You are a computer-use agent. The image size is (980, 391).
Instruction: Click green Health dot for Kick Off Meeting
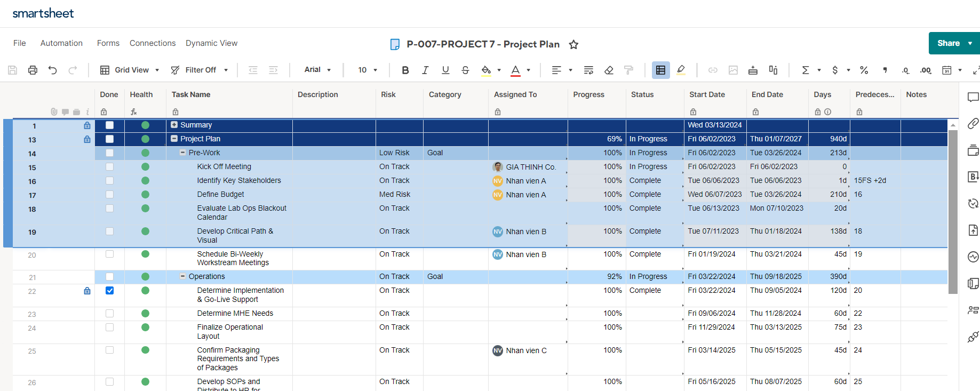(145, 166)
